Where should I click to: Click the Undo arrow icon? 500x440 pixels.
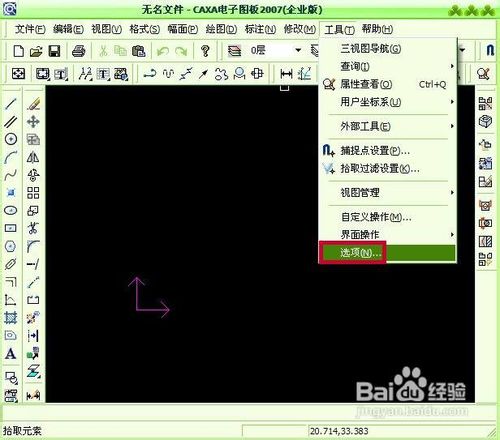(163, 51)
